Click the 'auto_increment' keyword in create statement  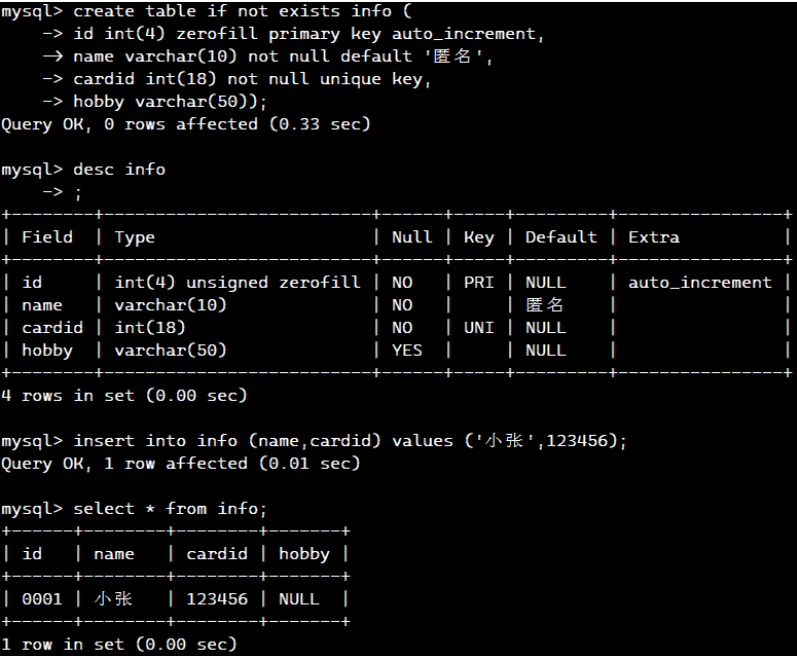(463, 34)
